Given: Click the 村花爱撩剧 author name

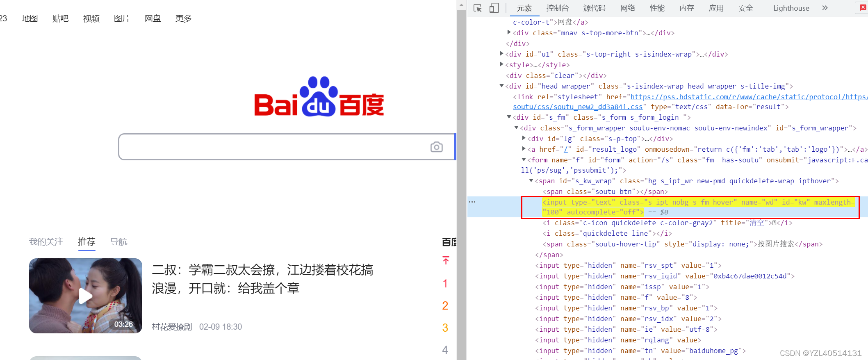Looking at the screenshot, I should (x=172, y=327).
